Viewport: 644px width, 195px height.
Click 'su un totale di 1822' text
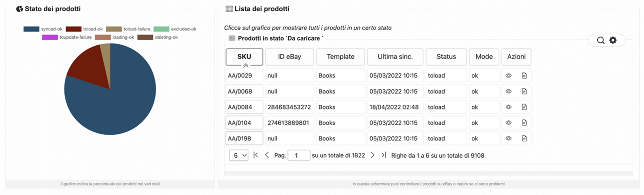tap(339, 155)
